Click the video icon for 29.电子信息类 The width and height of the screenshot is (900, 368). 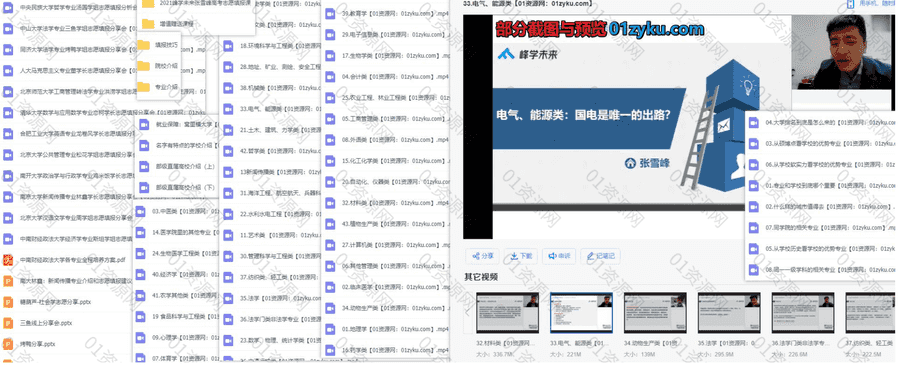tap(329, 34)
